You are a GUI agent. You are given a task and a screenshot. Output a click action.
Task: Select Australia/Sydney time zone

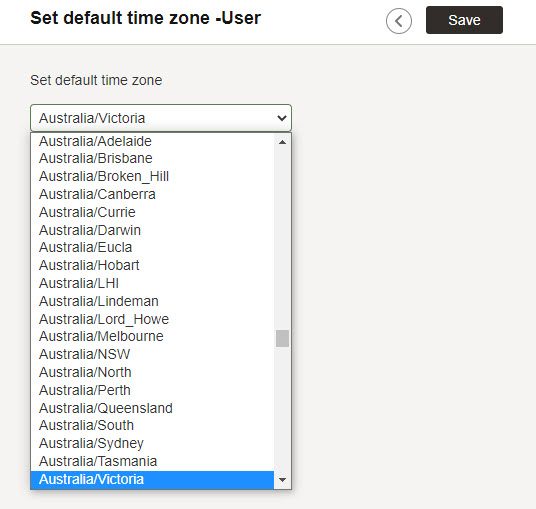(152, 443)
